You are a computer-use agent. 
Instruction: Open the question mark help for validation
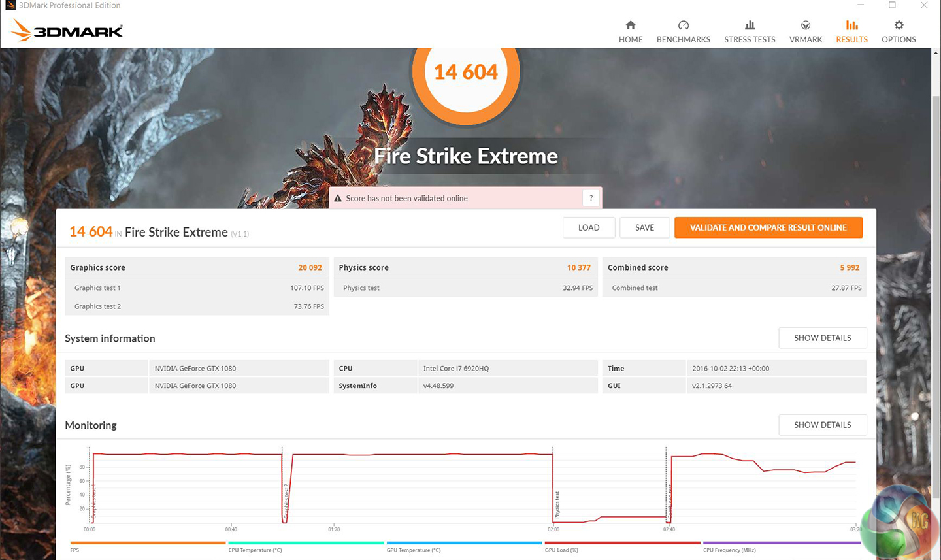click(591, 198)
